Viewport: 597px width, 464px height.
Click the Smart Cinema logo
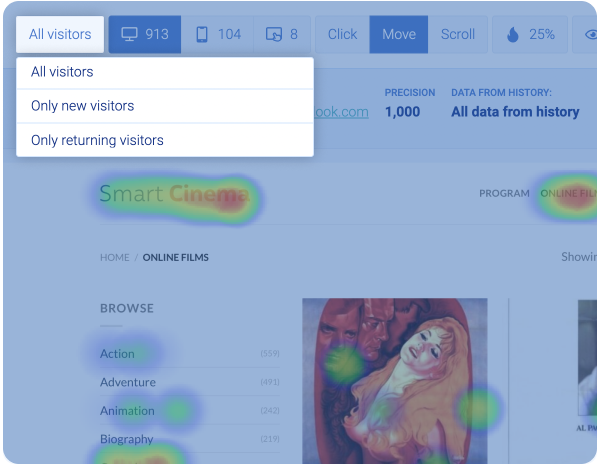pos(174,193)
